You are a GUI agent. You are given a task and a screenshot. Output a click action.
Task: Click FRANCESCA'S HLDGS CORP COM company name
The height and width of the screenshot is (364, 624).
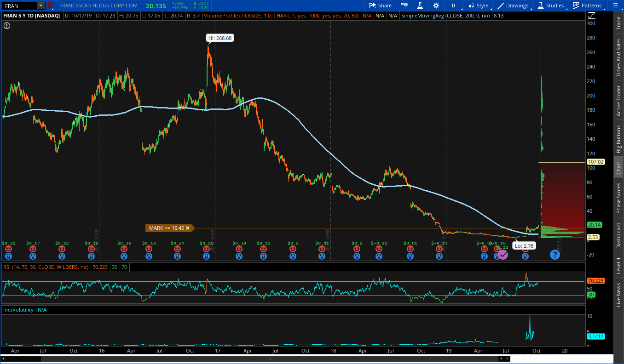click(98, 6)
